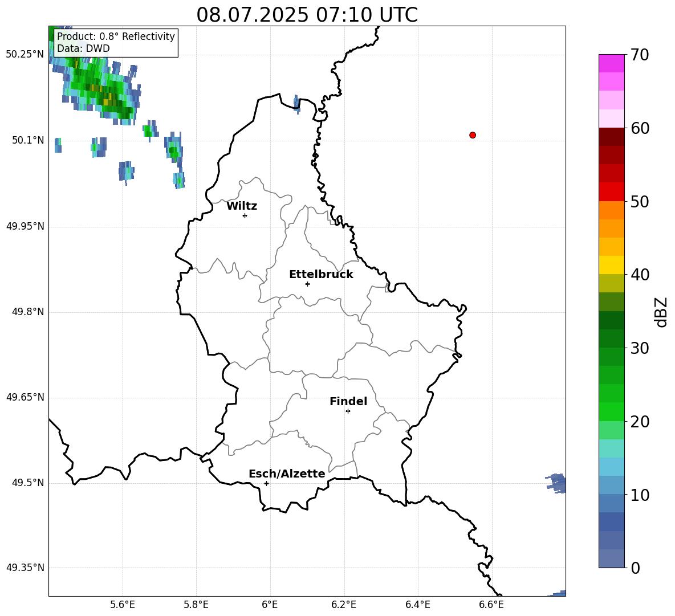The image size is (675, 616).
Task: Click the 6.2°E longitude tick label
Action: click(344, 605)
